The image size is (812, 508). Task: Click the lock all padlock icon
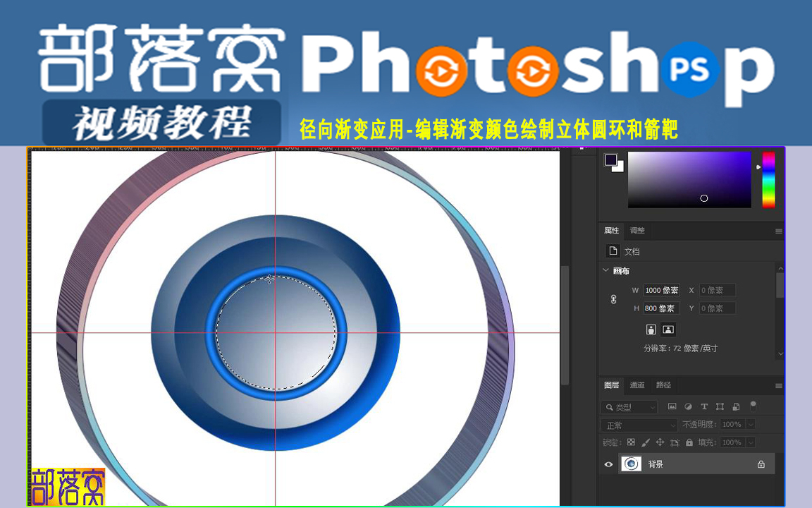coord(689,442)
